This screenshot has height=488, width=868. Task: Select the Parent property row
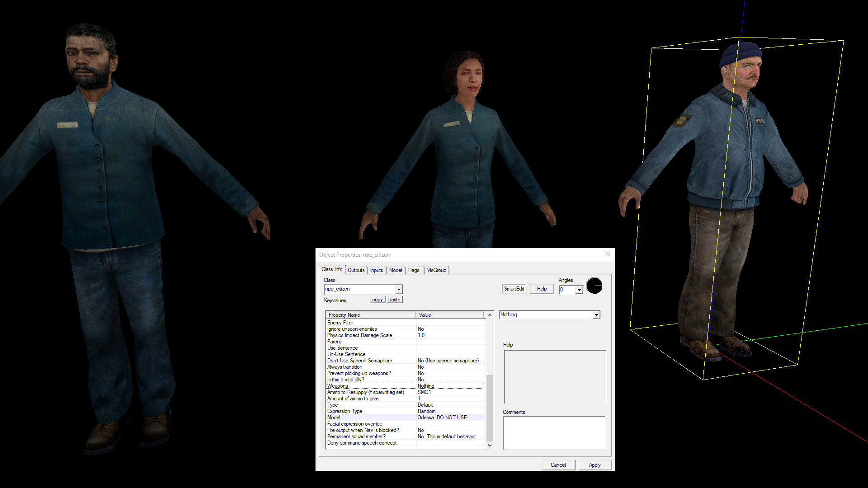click(405, 342)
